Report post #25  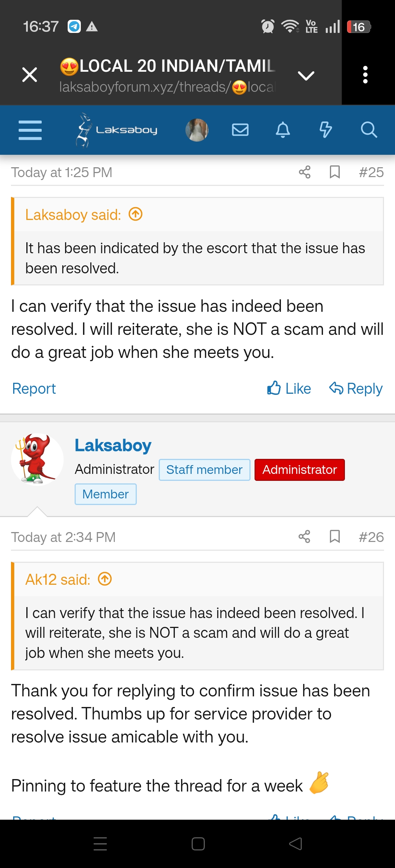(x=34, y=389)
